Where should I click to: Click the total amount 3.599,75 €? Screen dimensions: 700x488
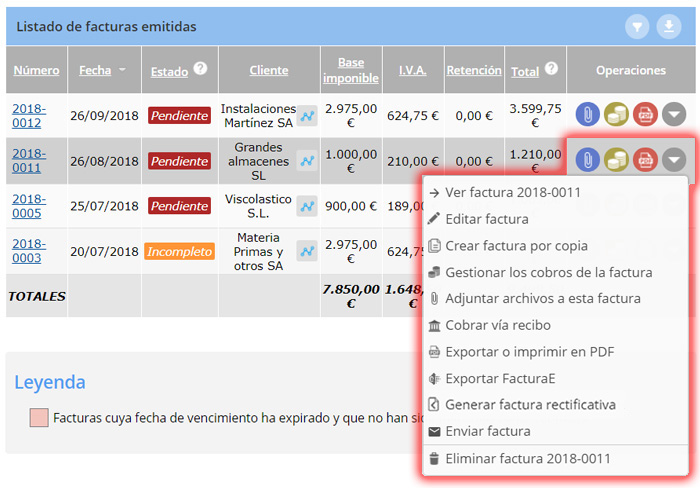(x=535, y=116)
